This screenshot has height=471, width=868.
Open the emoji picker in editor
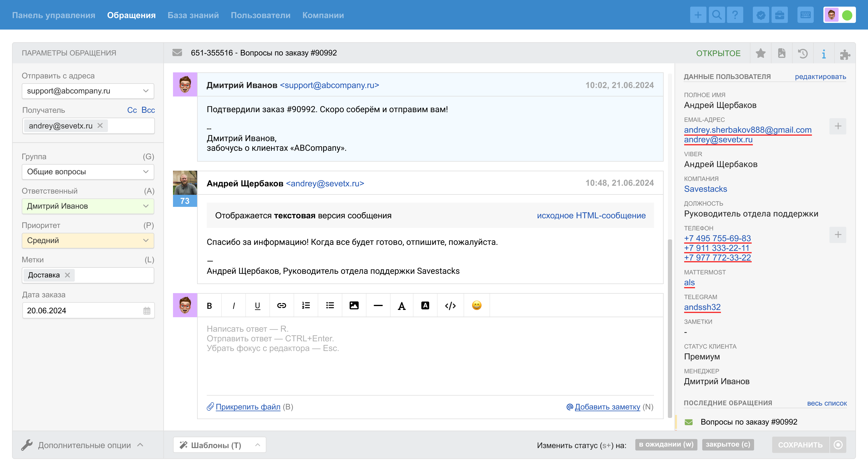tap(476, 305)
